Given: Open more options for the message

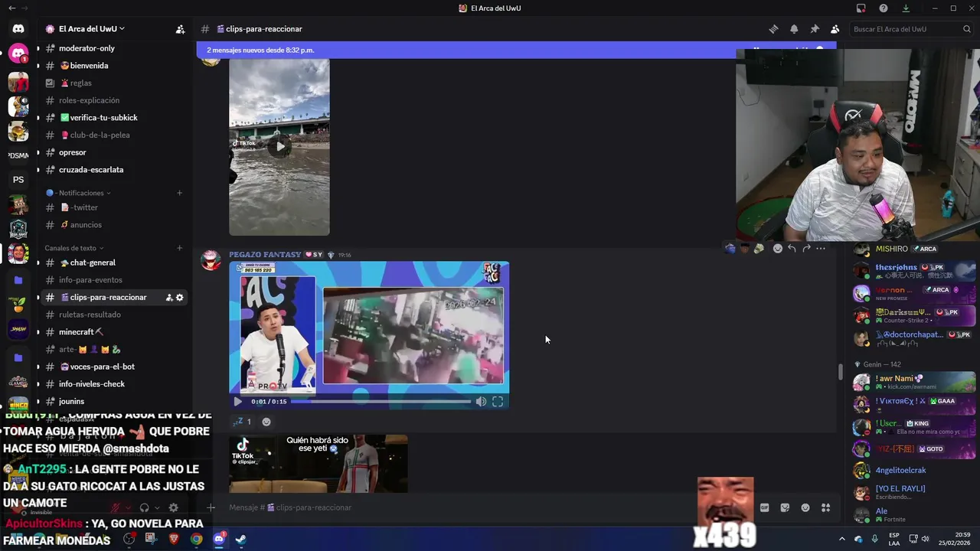Looking at the screenshot, I should (x=821, y=248).
